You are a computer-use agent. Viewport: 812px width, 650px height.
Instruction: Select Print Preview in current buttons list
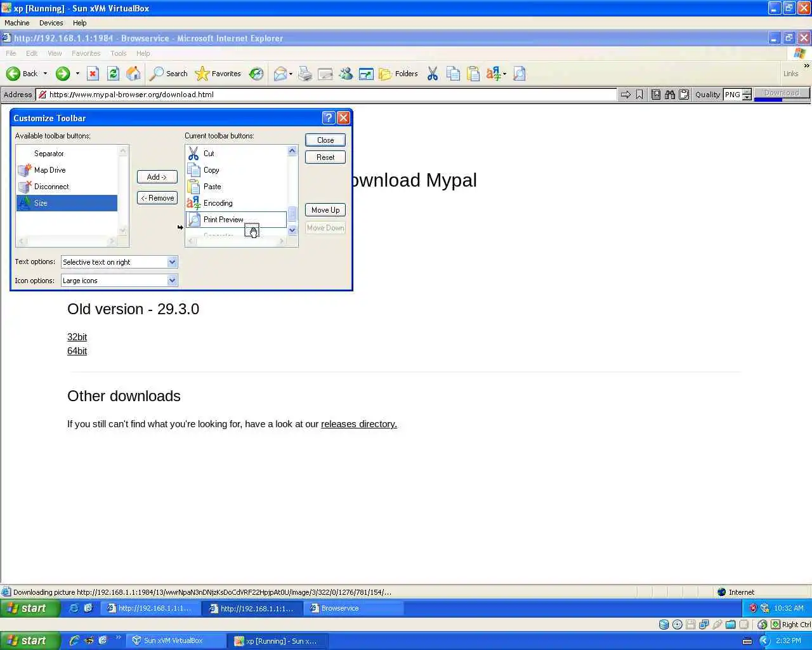(236, 220)
